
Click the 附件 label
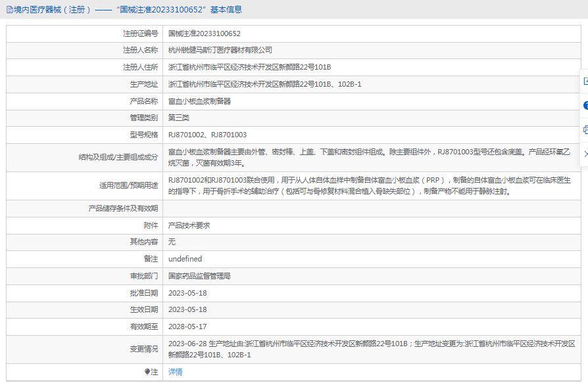[x=151, y=225]
